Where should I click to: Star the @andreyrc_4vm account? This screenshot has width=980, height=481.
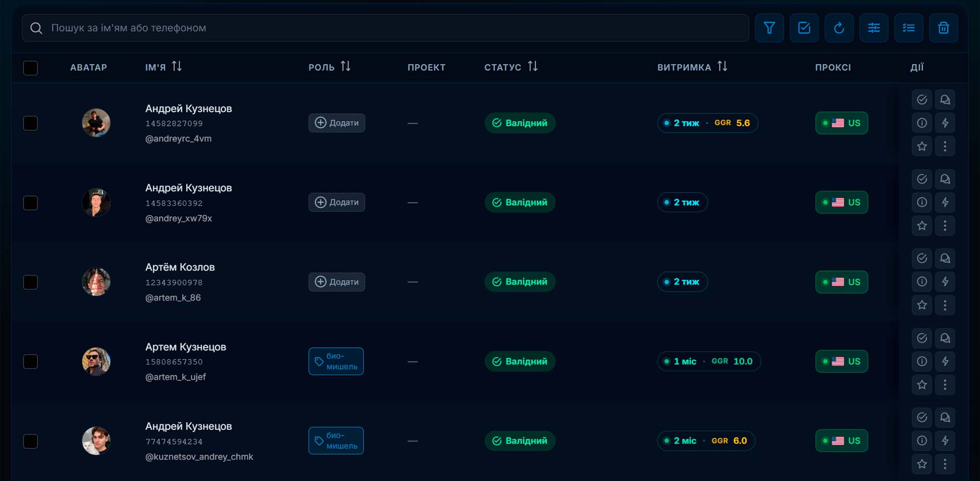pos(922,146)
